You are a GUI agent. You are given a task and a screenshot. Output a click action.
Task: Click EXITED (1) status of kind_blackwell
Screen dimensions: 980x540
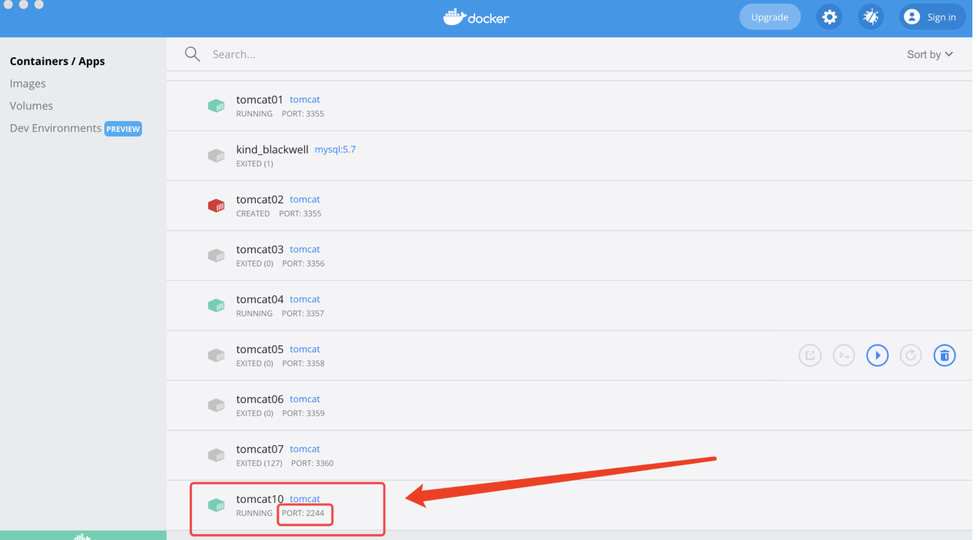click(254, 164)
